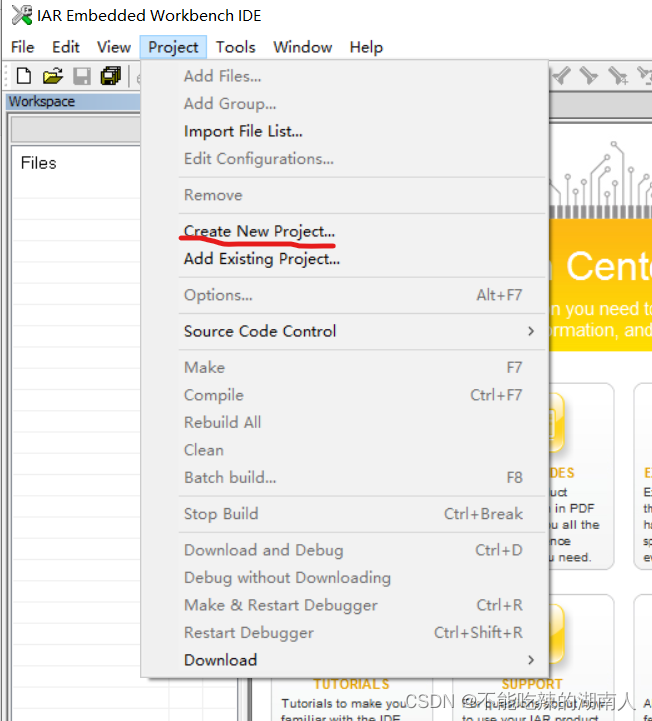Click the Workspace panel title
Viewport: 652px width, 721px height.
click(x=42, y=101)
